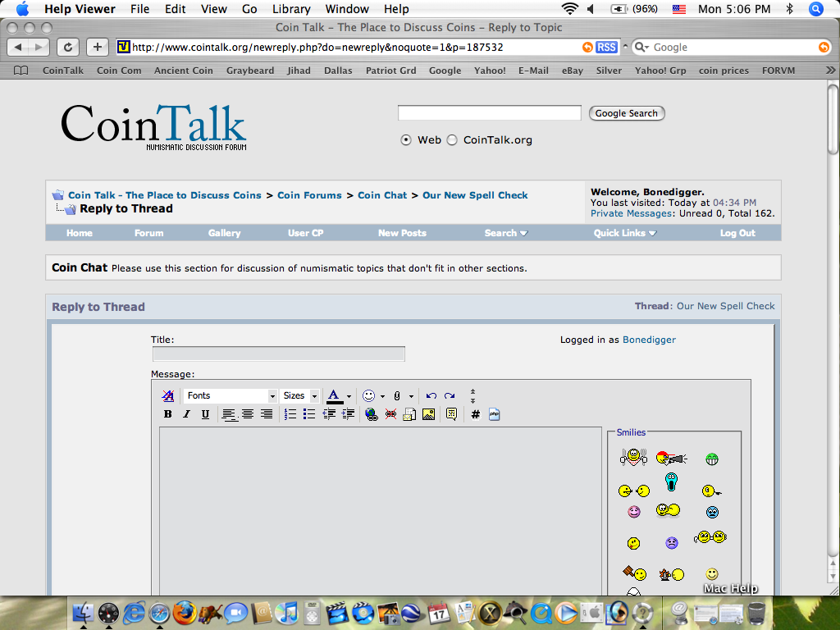Open the bookmarks book icon
The image size is (840, 630).
tap(21, 71)
